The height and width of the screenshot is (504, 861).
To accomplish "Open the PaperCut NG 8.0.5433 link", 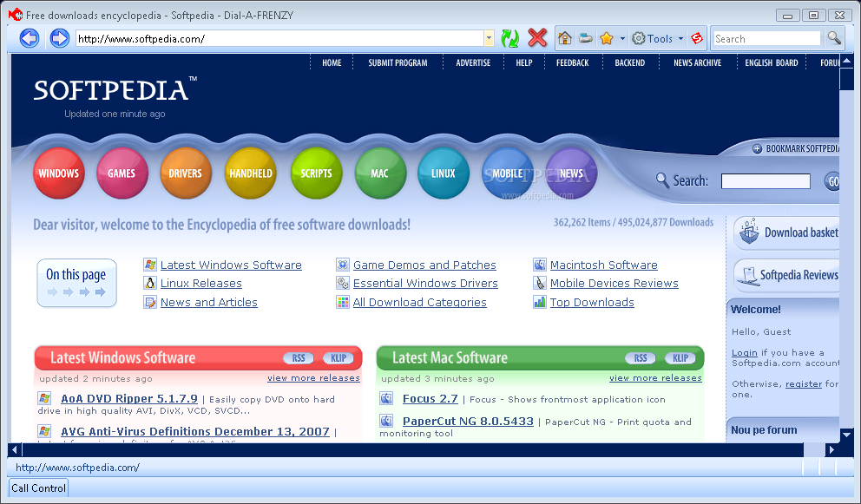I will click(x=468, y=421).
